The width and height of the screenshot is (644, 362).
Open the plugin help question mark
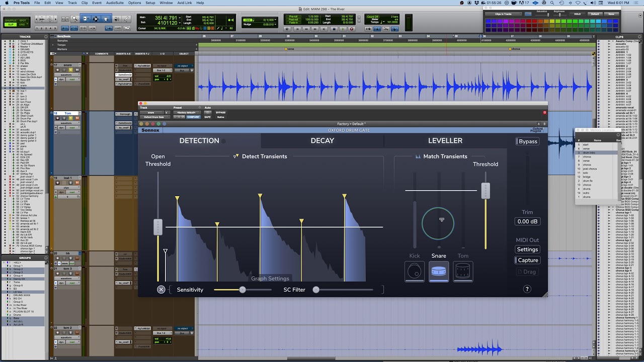(527, 289)
